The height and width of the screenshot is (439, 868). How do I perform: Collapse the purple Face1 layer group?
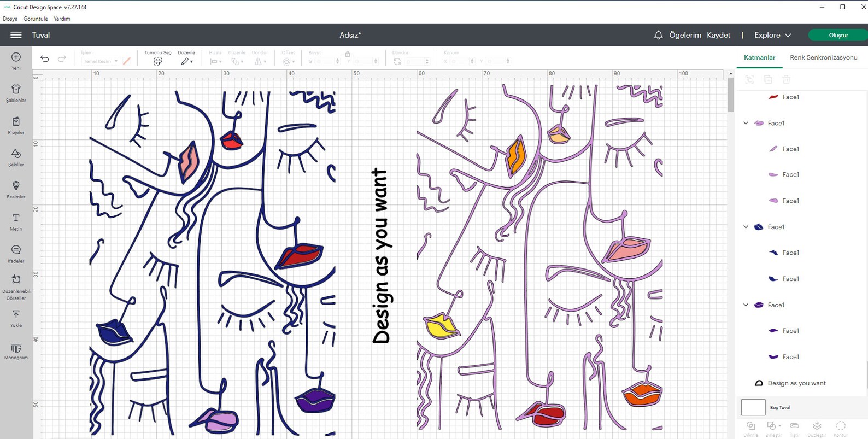746,305
